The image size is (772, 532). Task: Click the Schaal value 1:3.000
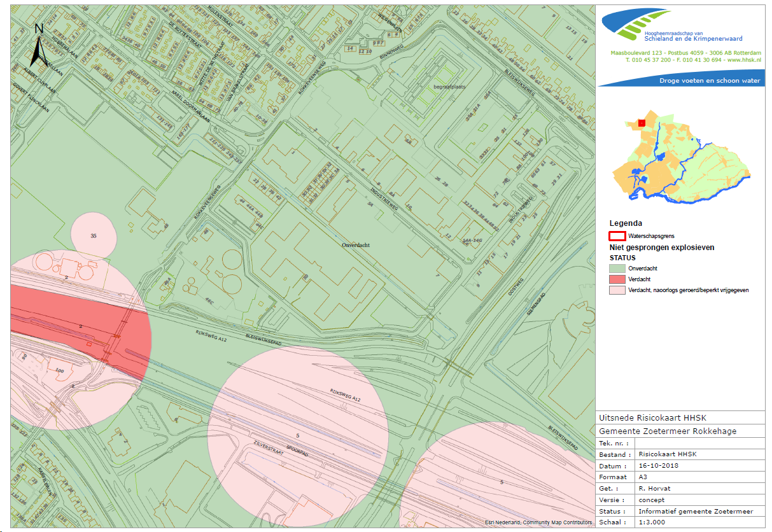click(652, 522)
